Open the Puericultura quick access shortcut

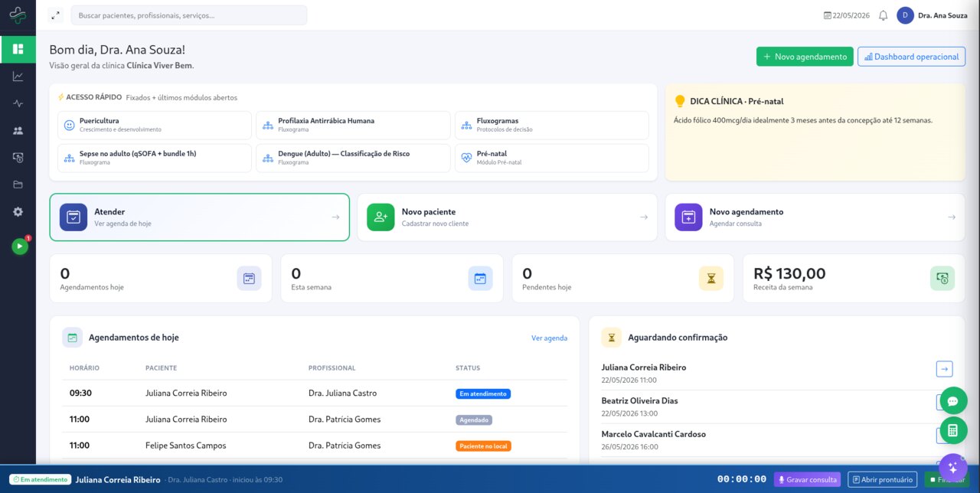[155, 125]
